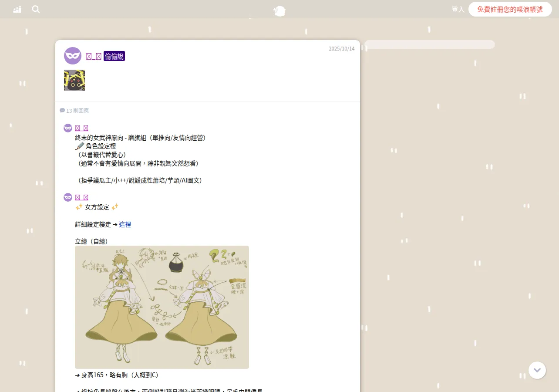
Task: Click the mask avatar beside the 女方設定 reply
Action: coord(68,197)
